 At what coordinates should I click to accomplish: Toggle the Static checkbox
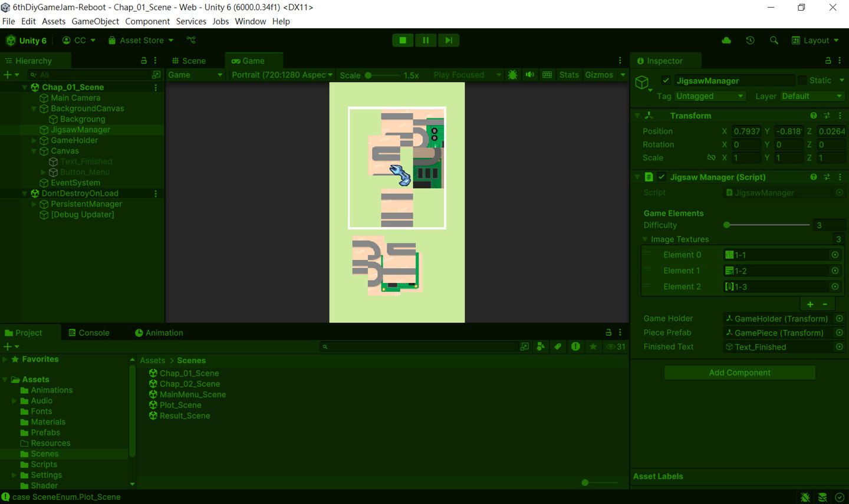click(x=802, y=80)
